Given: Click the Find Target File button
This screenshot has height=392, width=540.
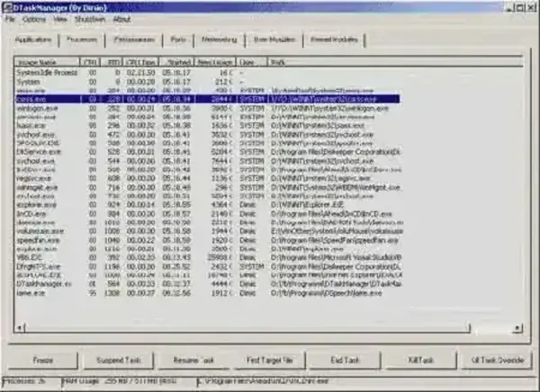Looking at the screenshot, I should pyautogui.click(x=270, y=361).
